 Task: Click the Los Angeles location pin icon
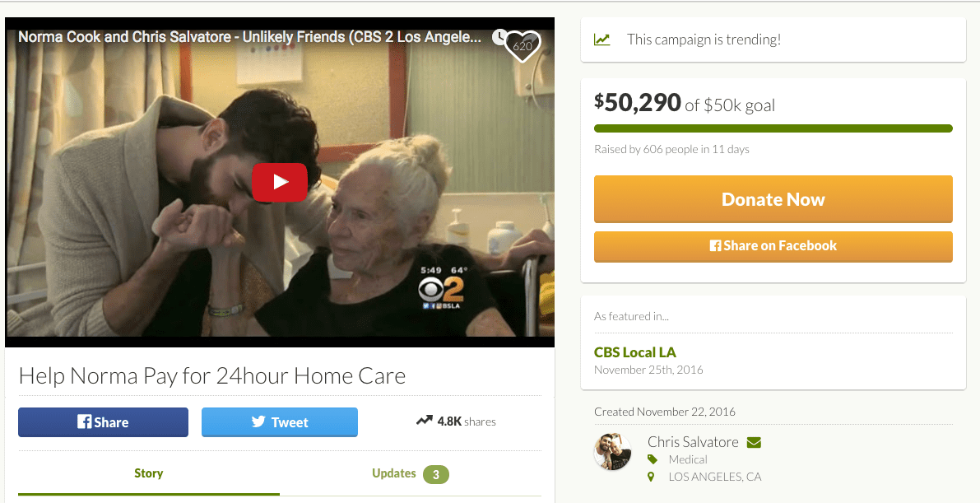pos(651,477)
